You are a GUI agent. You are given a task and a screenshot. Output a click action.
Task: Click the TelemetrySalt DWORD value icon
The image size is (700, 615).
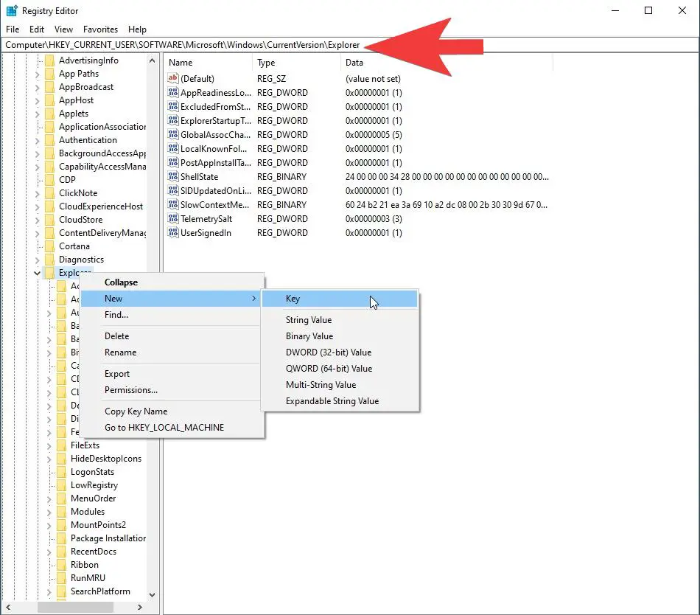point(172,219)
